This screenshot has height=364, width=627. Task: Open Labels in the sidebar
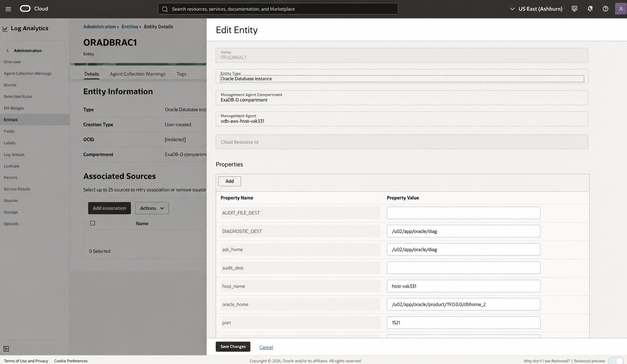pos(10,143)
